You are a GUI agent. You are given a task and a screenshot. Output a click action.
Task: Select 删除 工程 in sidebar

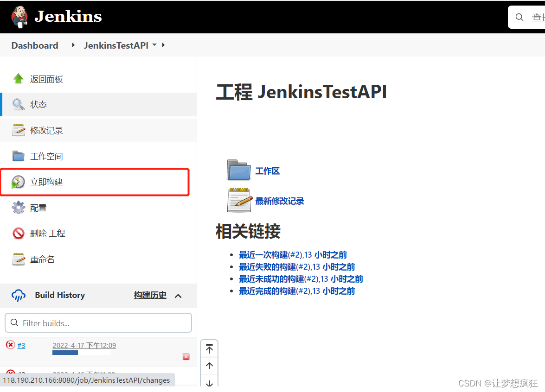(47, 234)
